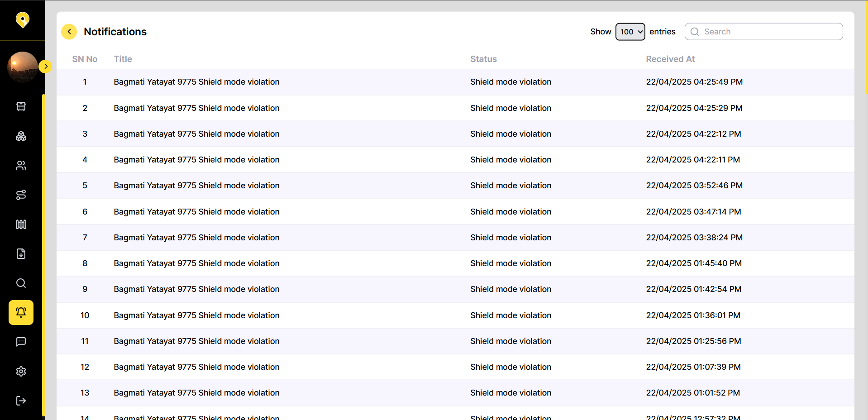Select the highlighted notifications bell icon
868x420 pixels.
click(21, 312)
